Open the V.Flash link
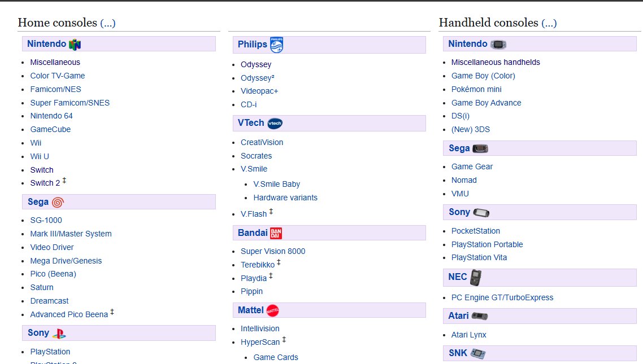 point(254,214)
